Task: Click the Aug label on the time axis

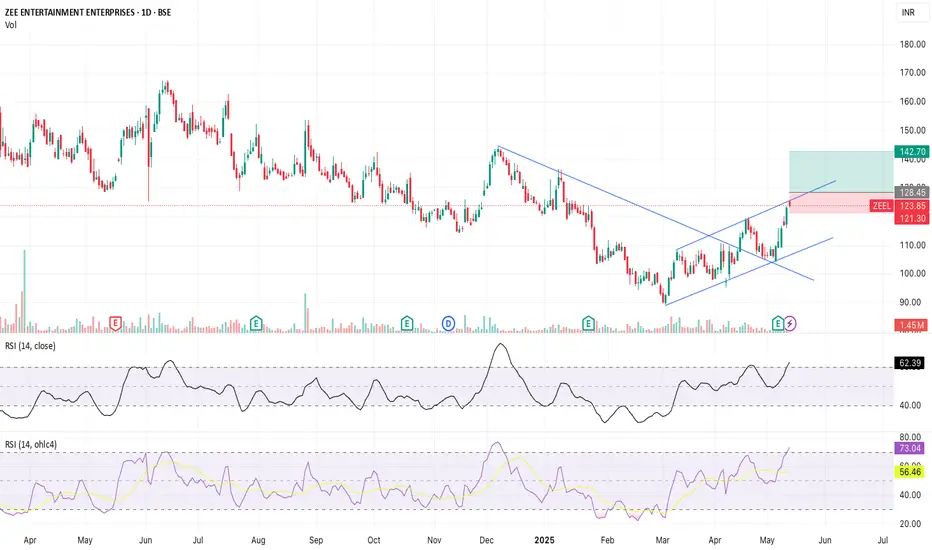Action: point(258,540)
